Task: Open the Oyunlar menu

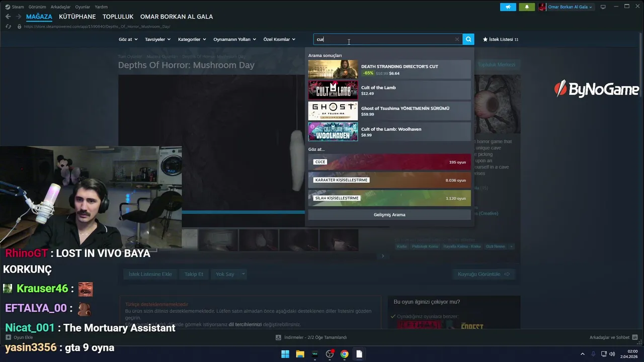Action: tap(83, 7)
